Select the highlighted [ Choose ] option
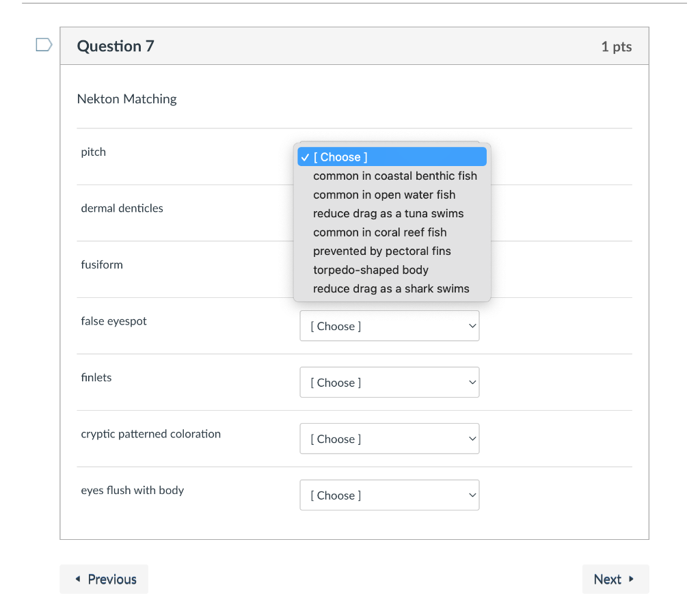Viewport: 700px width, 600px height. pyautogui.click(x=392, y=157)
